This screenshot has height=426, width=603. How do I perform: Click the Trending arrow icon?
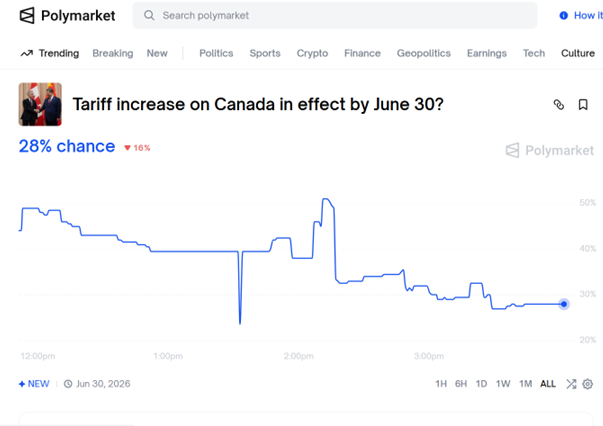click(26, 53)
